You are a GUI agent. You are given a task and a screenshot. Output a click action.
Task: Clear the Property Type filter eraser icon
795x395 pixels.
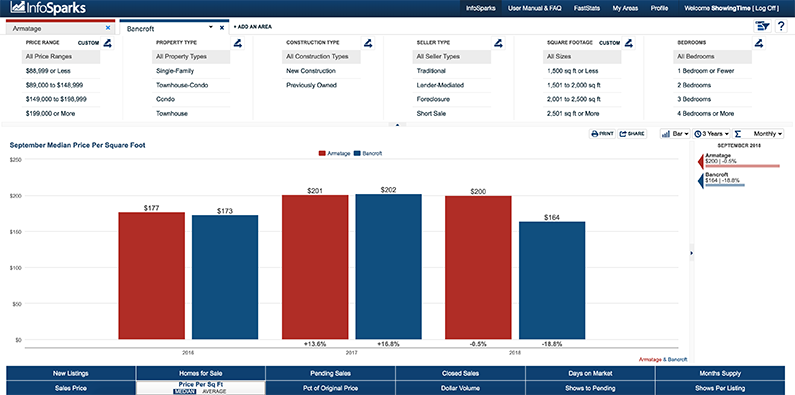coord(238,44)
